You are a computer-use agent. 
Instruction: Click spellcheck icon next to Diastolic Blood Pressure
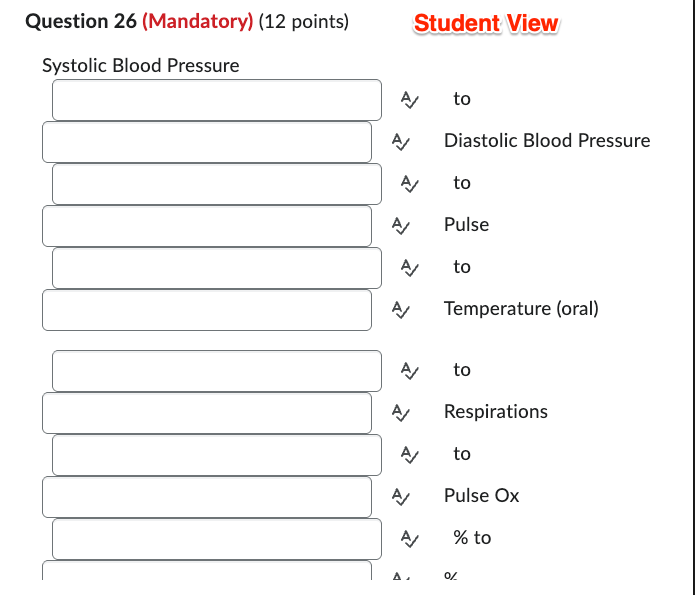click(400, 141)
